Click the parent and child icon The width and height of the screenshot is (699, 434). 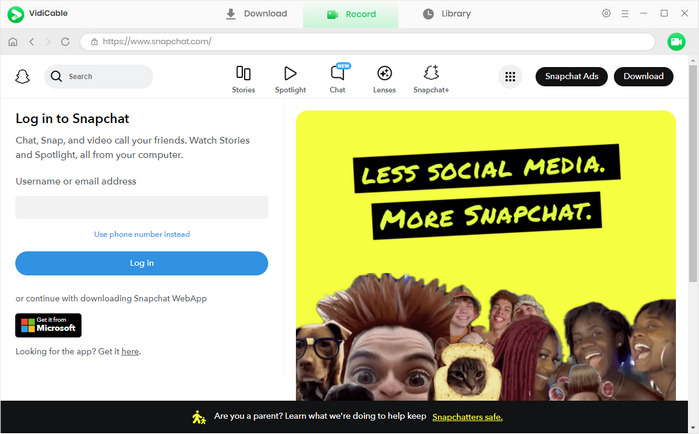click(199, 417)
